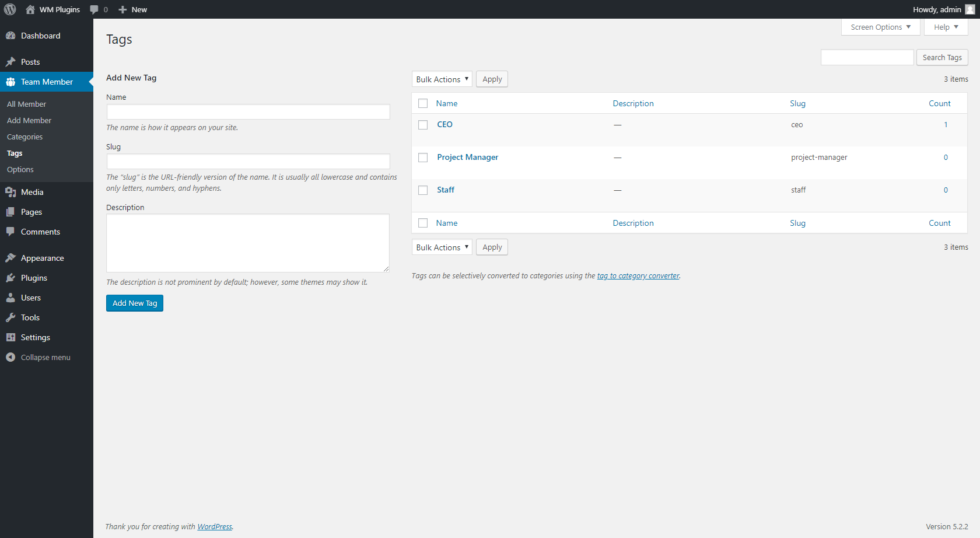Sort by Description in table header
This screenshot has height=538, width=980.
pyautogui.click(x=633, y=103)
